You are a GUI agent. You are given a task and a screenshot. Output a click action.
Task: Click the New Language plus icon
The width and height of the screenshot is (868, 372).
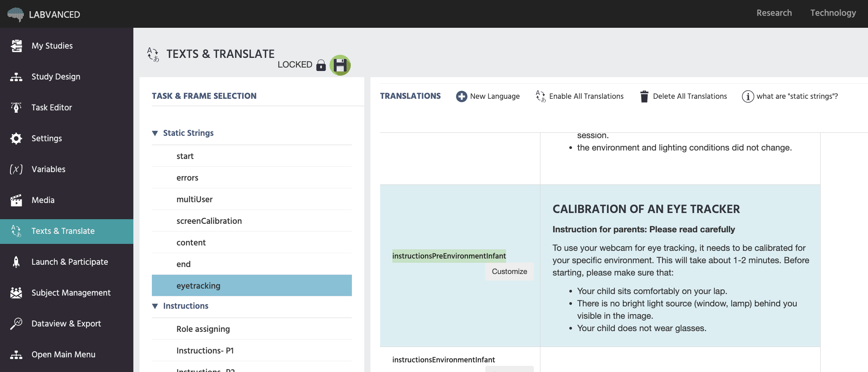(x=461, y=96)
